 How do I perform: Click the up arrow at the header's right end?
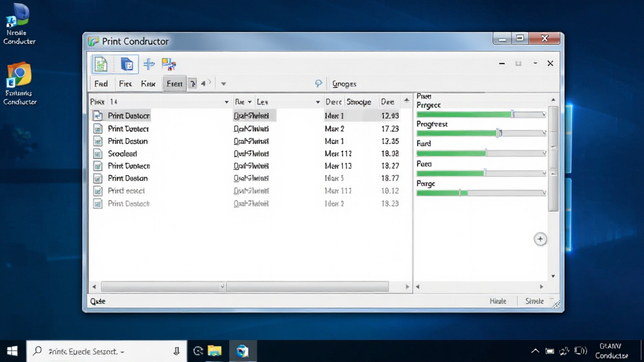click(x=407, y=100)
